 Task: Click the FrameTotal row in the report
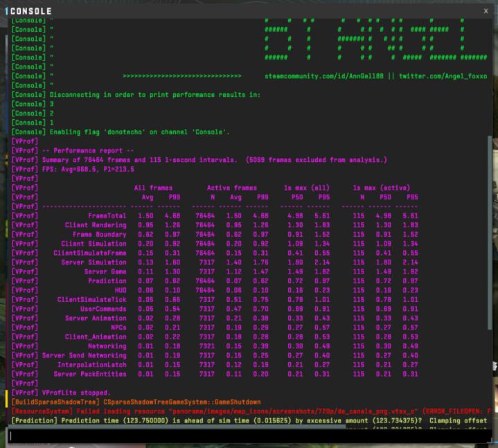coord(107,215)
